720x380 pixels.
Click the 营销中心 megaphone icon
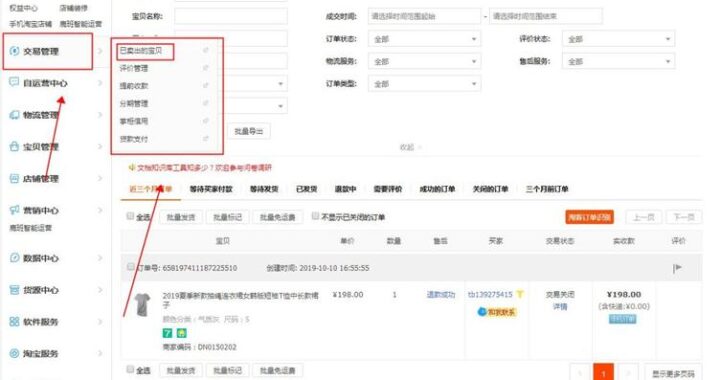[x=14, y=210]
